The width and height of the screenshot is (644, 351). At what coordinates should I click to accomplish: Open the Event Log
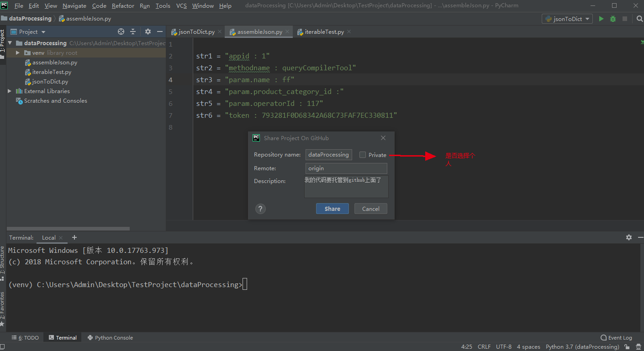coord(617,338)
